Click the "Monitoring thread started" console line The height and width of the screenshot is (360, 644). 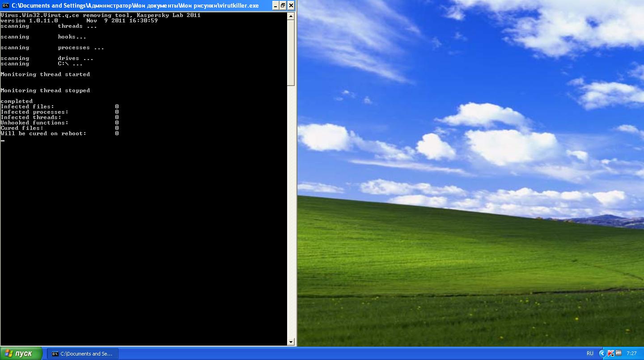pos(45,74)
